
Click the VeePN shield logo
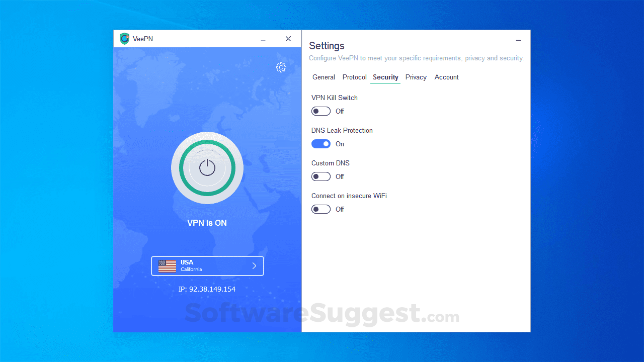[x=124, y=38]
